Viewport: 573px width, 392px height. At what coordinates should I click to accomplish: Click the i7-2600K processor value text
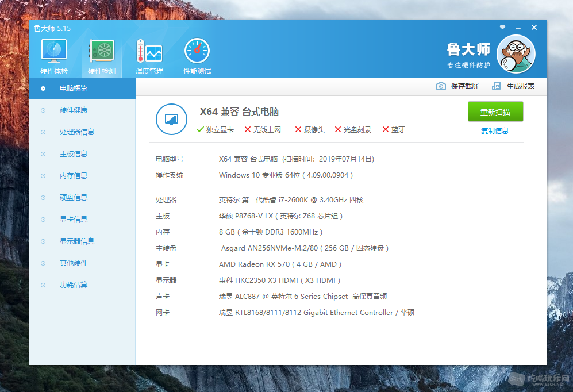click(291, 200)
